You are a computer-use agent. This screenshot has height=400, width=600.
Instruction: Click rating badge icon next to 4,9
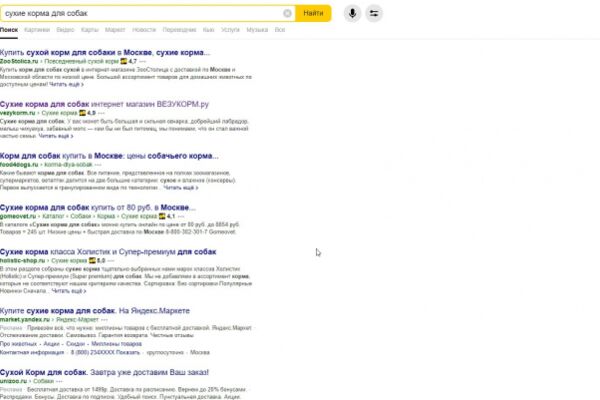82,113
